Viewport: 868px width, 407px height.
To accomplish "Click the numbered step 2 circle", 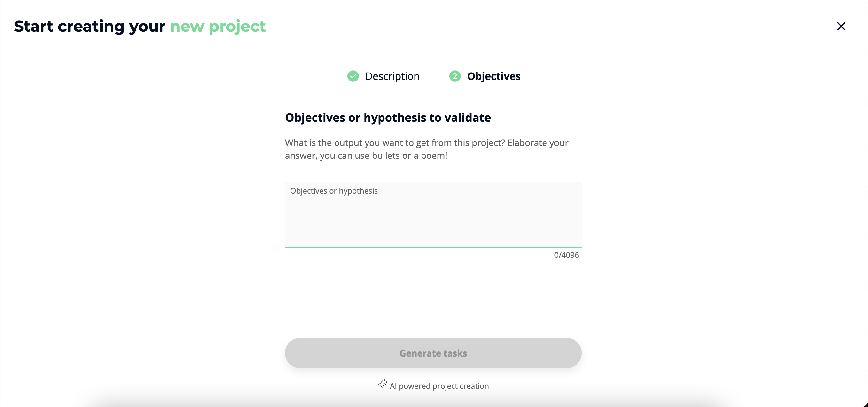I will point(454,76).
